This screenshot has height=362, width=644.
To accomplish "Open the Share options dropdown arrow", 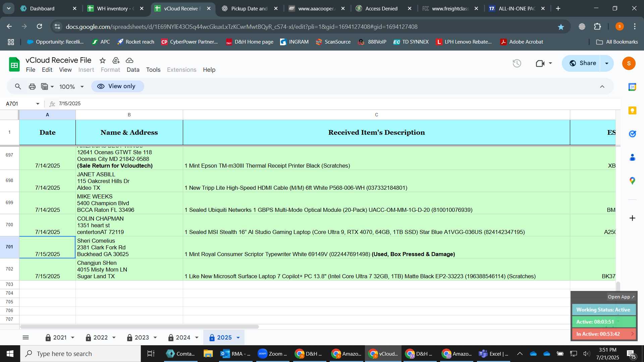I will [607, 63].
